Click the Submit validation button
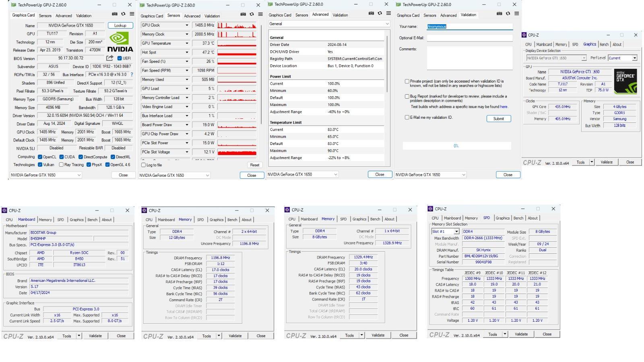This screenshot has width=644, height=362. coord(499,119)
